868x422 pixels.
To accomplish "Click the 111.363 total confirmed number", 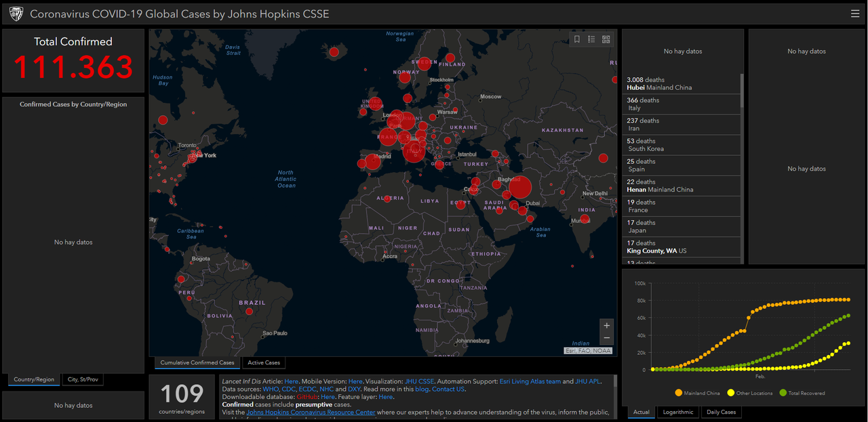I will (x=73, y=67).
